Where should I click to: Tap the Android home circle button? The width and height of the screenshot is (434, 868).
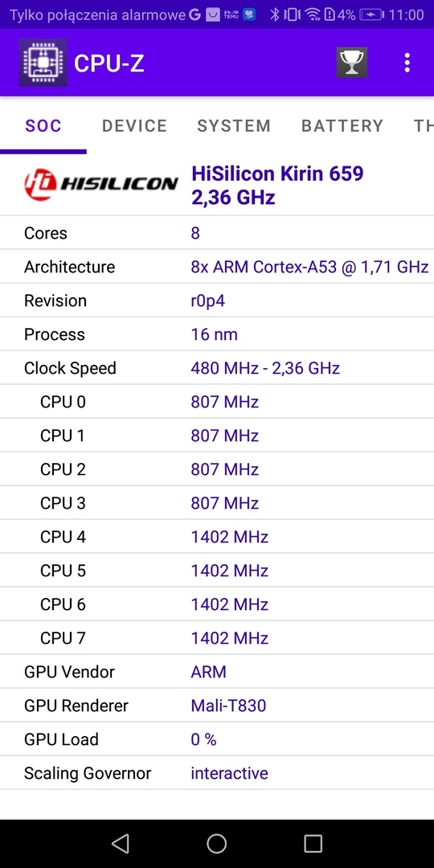click(x=216, y=844)
